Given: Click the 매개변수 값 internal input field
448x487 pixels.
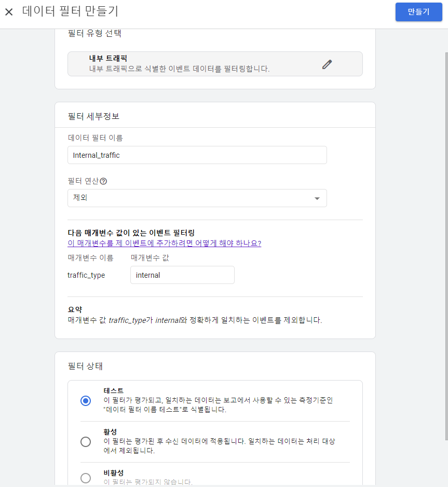Looking at the screenshot, I should [x=182, y=275].
